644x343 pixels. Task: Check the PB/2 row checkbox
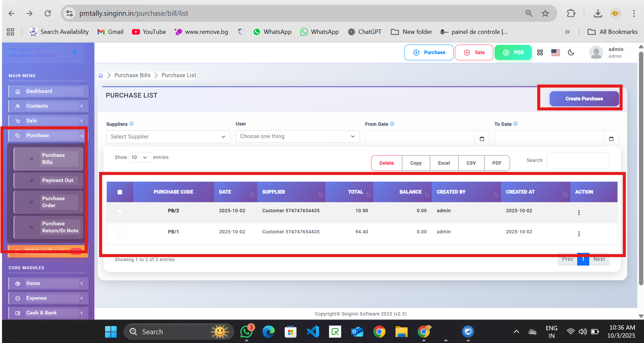click(x=120, y=211)
